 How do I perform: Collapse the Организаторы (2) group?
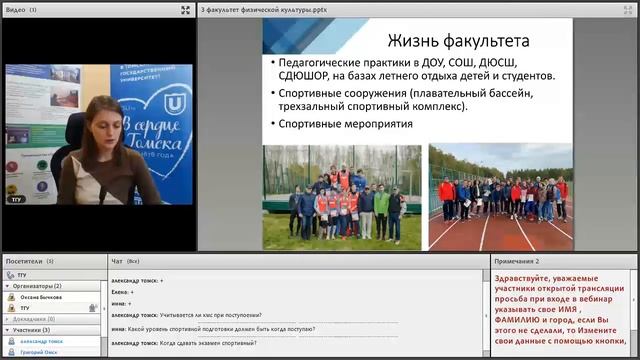click(7, 286)
